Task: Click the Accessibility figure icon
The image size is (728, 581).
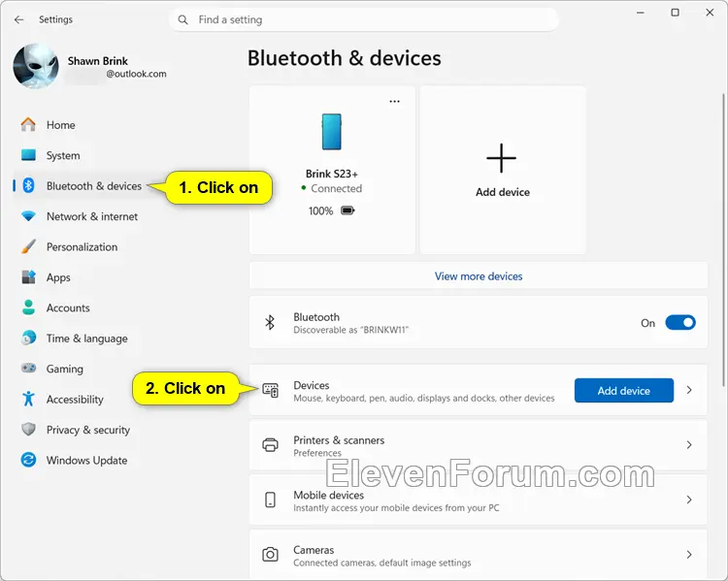Action: (28, 399)
